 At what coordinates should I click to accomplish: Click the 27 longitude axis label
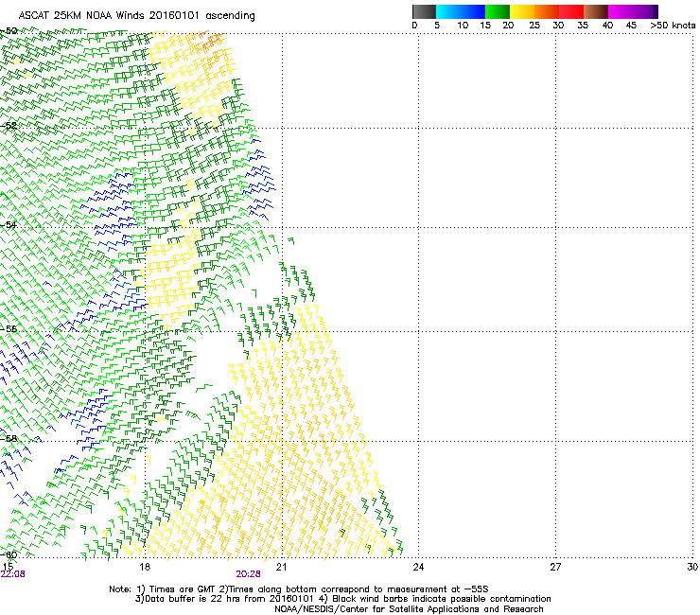555,567
